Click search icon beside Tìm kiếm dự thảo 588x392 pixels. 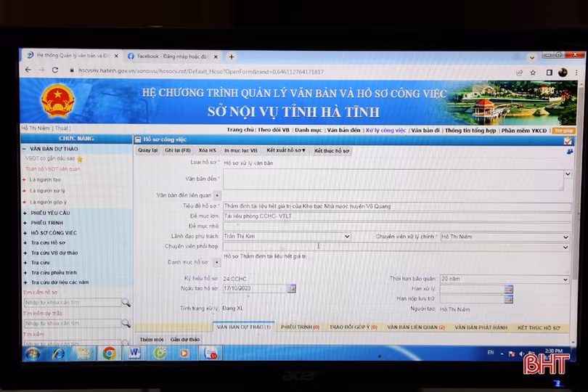tap(126, 323)
